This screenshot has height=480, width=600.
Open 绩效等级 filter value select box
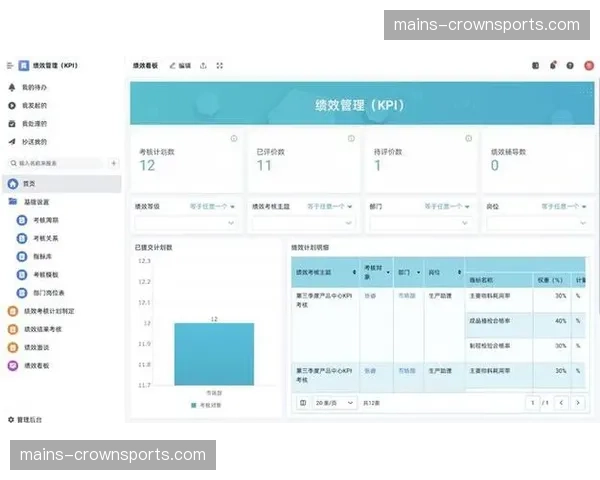[186, 223]
